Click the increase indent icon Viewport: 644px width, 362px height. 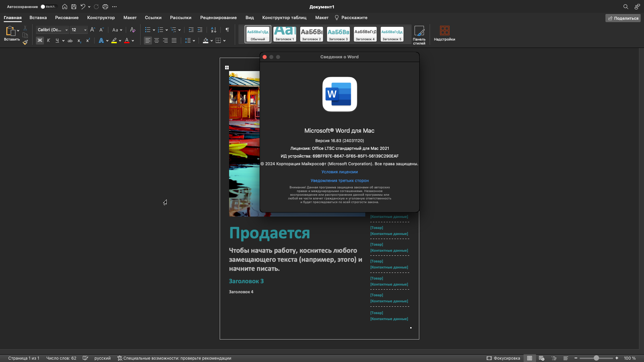200,30
